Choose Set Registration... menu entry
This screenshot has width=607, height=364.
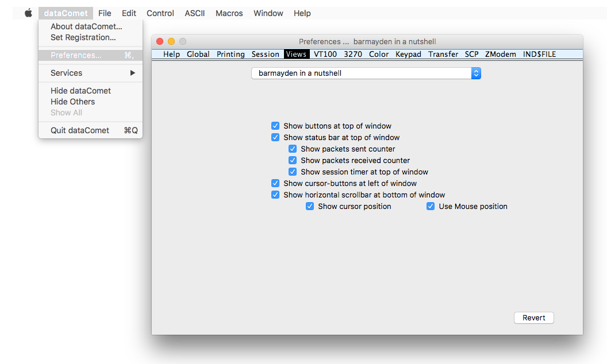click(91, 37)
